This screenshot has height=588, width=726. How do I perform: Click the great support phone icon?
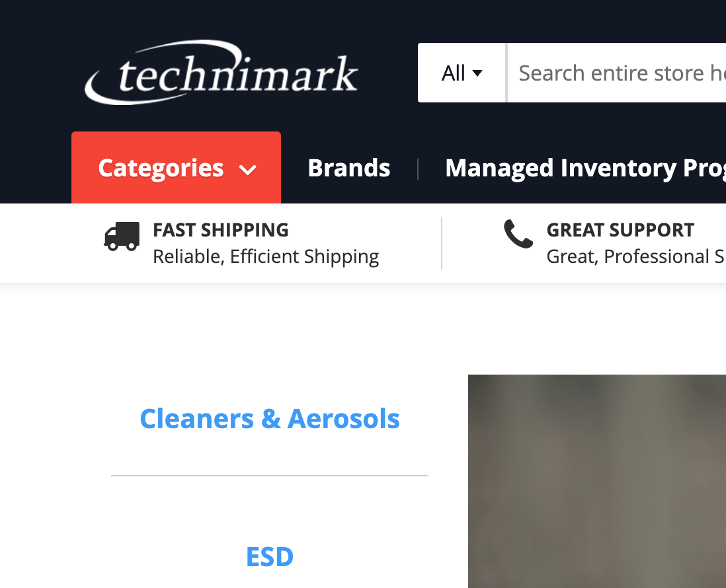(518, 234)
